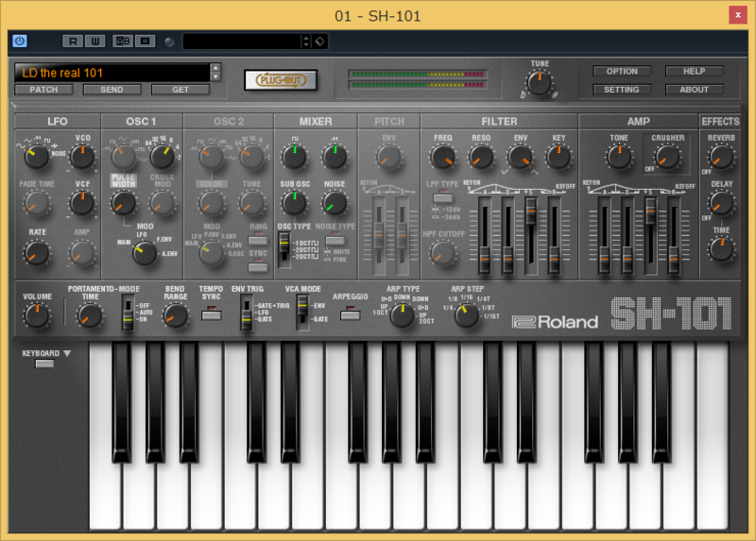Screen dimensions: 756x541
Task: Enable the R read automation button
Action: [73, 41]
